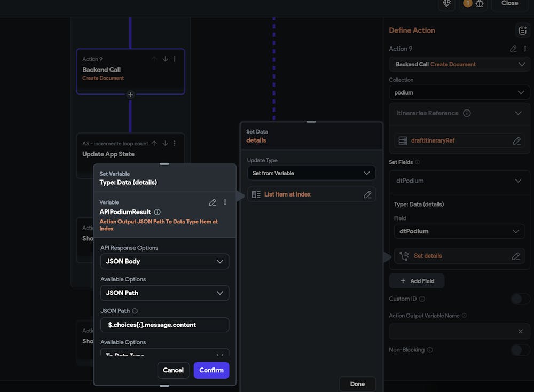Open the partially hidden To Data Type dropdown
The image size is (534, 392).
pos(165,352)
